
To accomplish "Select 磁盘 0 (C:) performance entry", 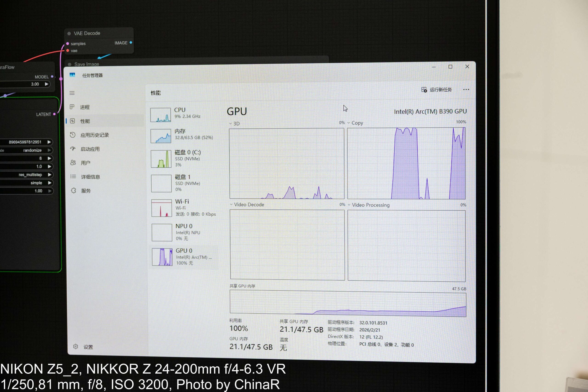I will [184, 158].
